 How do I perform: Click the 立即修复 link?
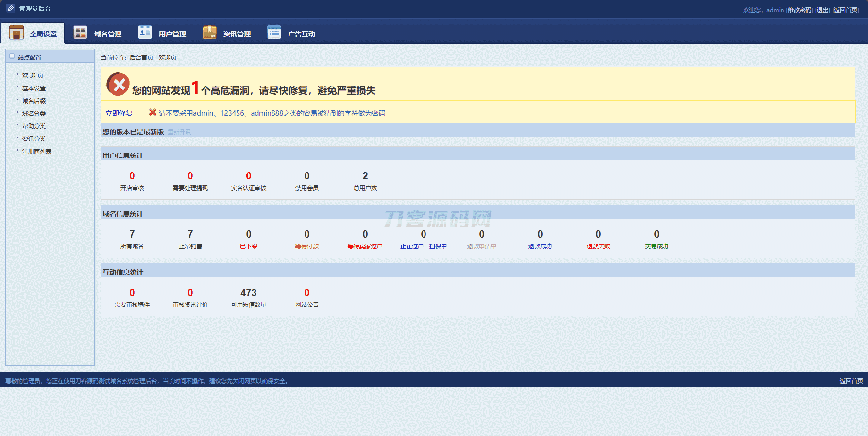[119, 113]
